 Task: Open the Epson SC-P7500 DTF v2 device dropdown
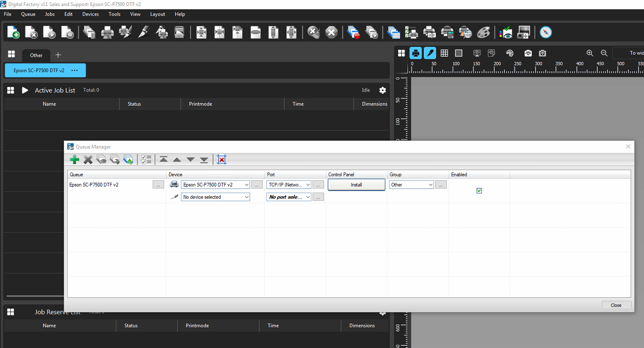tap(215, 185)
